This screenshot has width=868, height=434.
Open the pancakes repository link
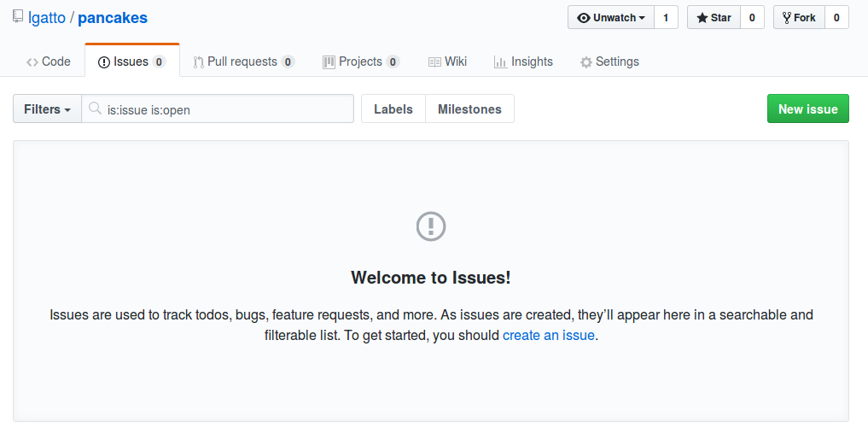(113, 18)
